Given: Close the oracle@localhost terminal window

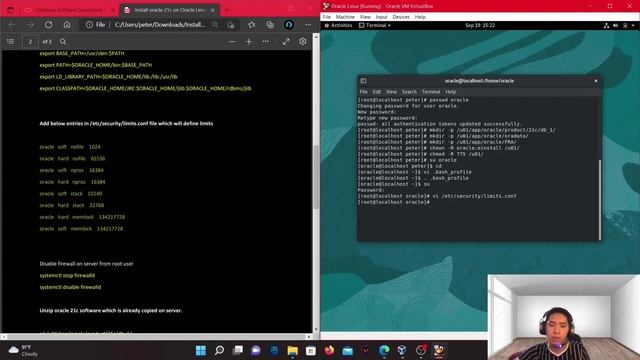Looking at the screenshot, I should point(596,81).
